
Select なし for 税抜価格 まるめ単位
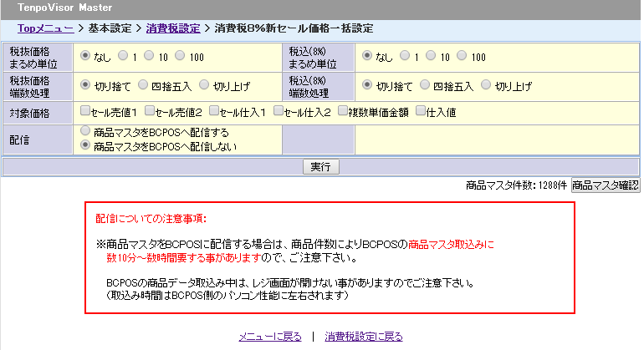[85, 55]
